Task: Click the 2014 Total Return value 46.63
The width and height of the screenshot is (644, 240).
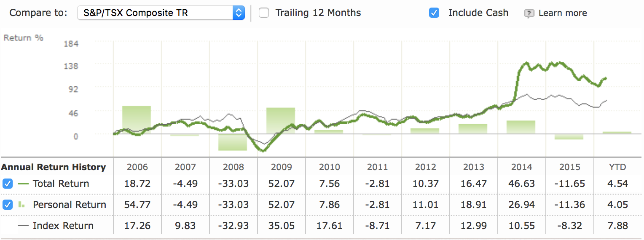Action: pyautogui.click(x=521, y=184)
